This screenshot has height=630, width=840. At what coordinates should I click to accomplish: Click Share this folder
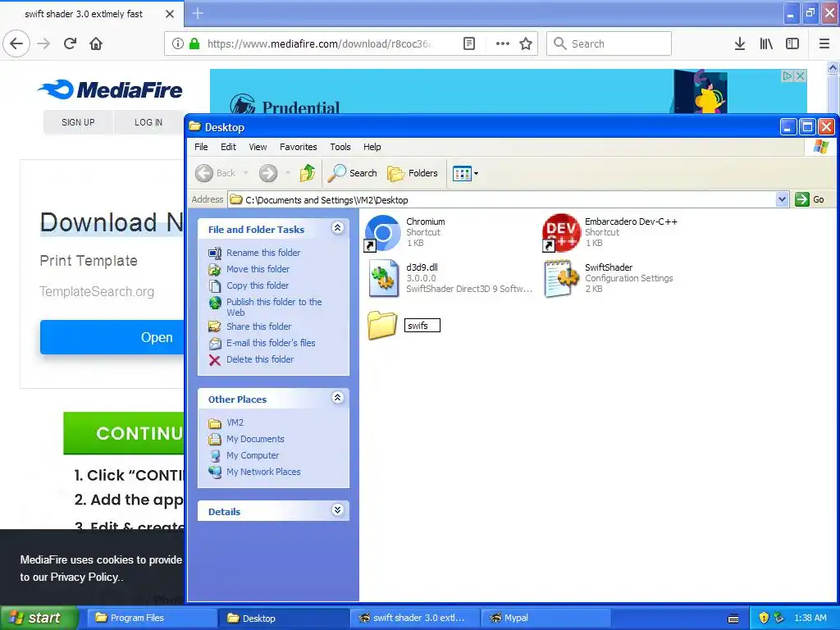coord(258,326)
